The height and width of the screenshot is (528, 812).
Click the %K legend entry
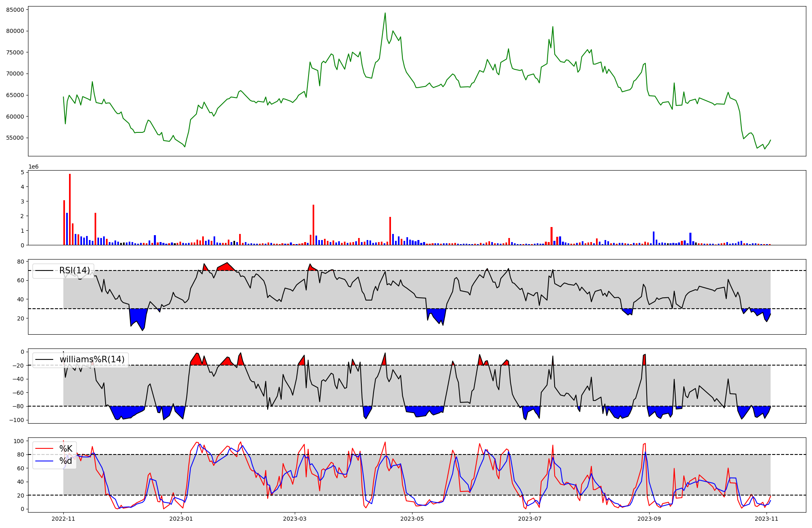[x=66, y=448]
